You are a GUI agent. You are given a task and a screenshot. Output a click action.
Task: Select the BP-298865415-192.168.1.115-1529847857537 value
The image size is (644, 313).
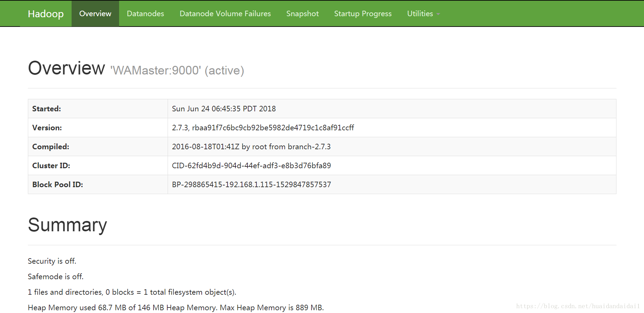[251, 184]
